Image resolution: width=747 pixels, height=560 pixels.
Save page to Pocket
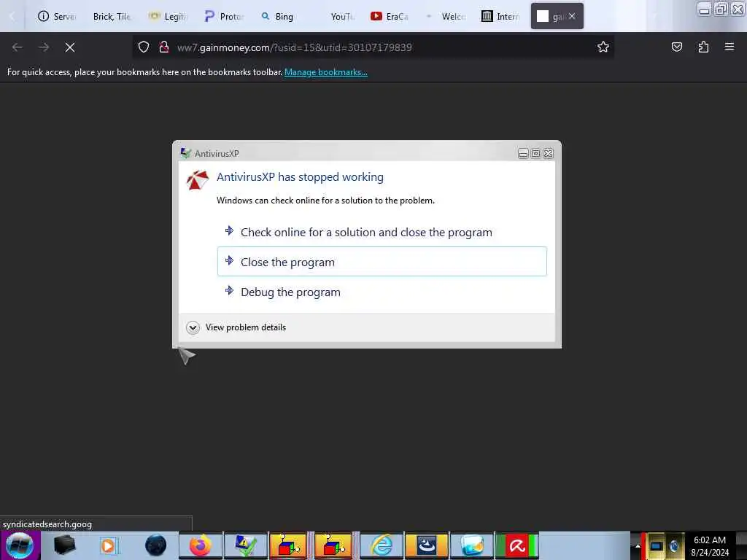(x=676, y=47)
